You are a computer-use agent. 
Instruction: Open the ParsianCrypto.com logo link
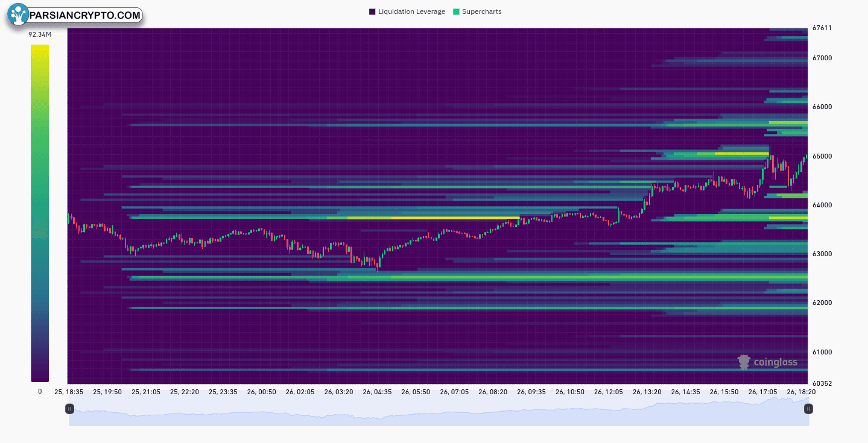click(x=75, y=15)
